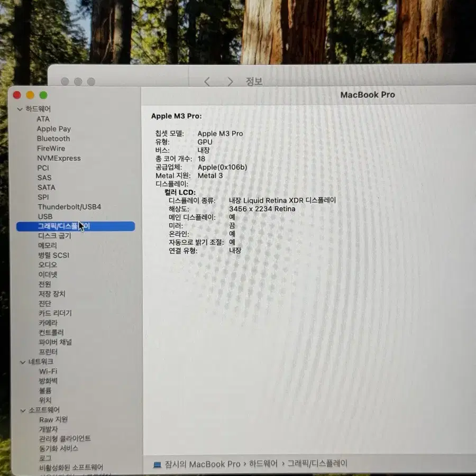Screen dimensions: 476x476
Task: Select 로그 under 소프트웨어
Action: coord(45,458)
